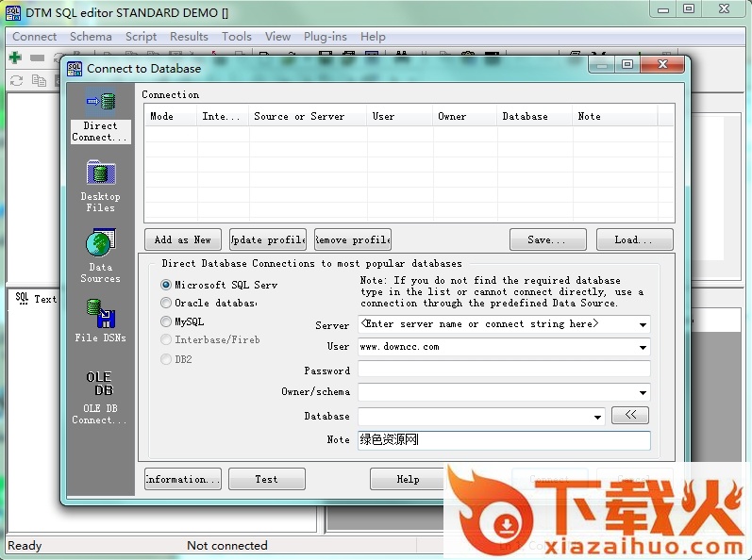Choose the MySQL radio option
Viewport: 752px width, 560px height.
coord(166,321)
